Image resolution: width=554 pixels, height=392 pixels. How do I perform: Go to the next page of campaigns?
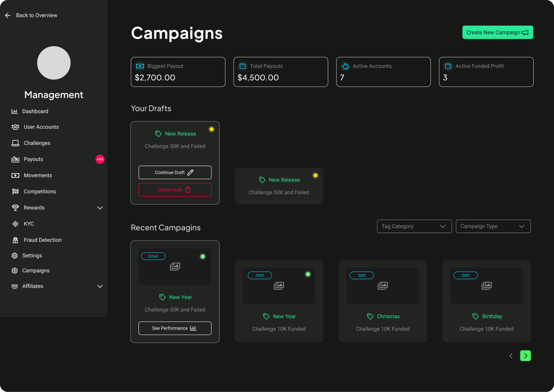pyautogui.click(x=525, y=356)
